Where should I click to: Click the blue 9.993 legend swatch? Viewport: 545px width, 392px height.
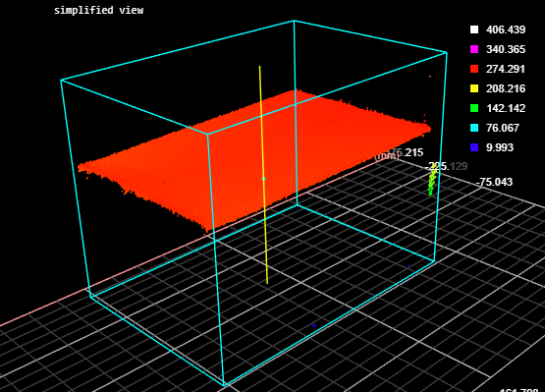point(474,147)
